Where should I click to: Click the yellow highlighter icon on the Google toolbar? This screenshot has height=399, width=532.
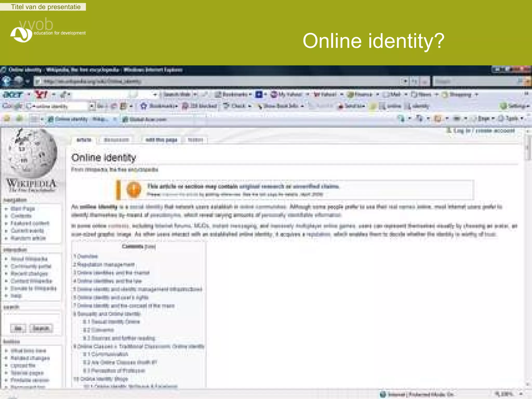point(373,106)
